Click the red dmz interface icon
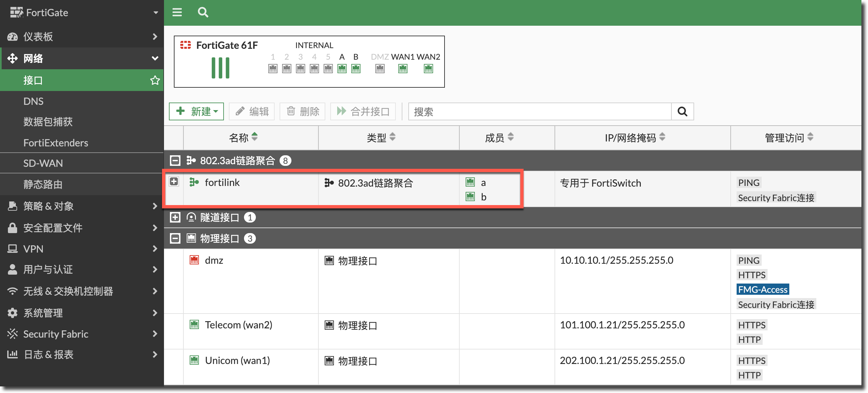 194,260
